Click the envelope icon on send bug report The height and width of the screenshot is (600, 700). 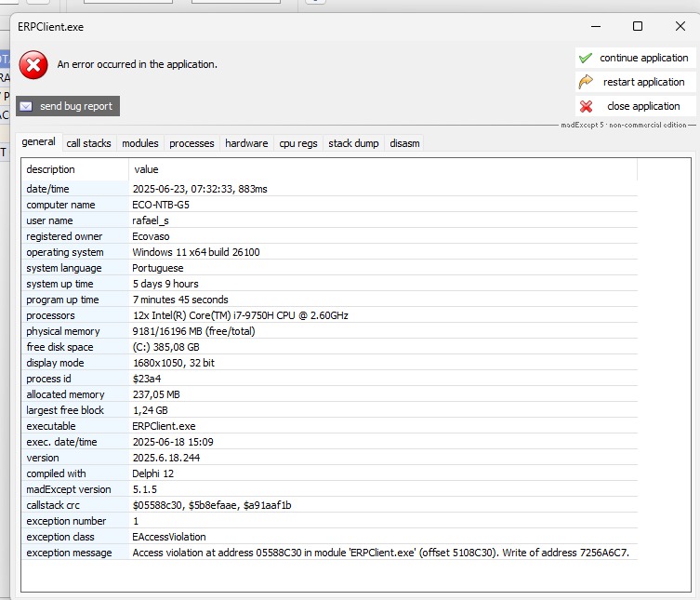pyautogui.click(x=26, y=106)
